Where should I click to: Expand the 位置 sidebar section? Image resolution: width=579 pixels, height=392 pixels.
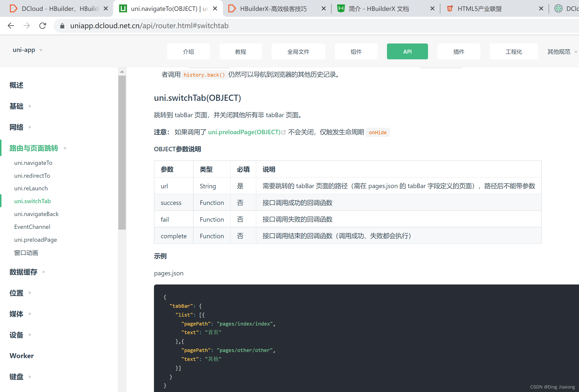[x=20, y=293]
